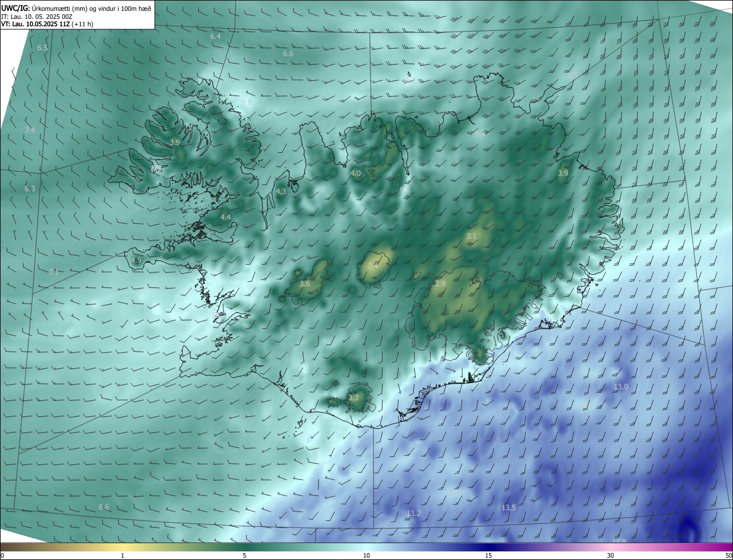Click the color bar tick label 50

coord(728,555)
